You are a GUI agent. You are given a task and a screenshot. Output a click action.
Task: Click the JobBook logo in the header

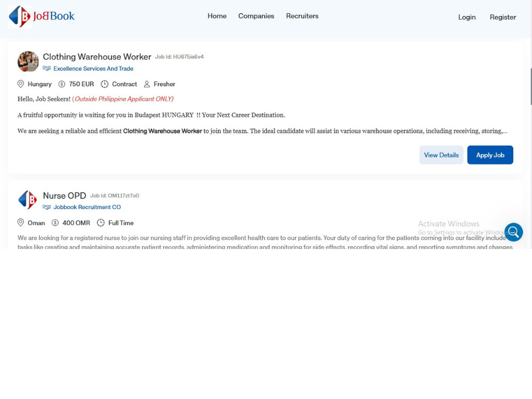pyautogui.click(x=41, y=16)
